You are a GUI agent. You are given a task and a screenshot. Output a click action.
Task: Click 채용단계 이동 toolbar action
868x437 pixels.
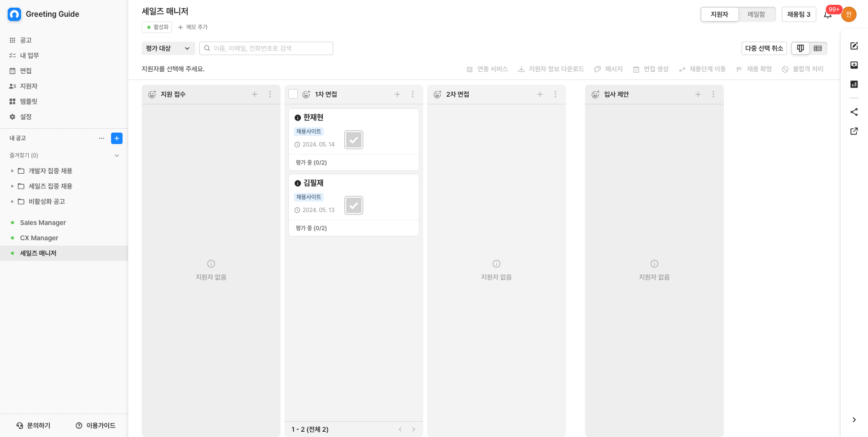(702, 69)
